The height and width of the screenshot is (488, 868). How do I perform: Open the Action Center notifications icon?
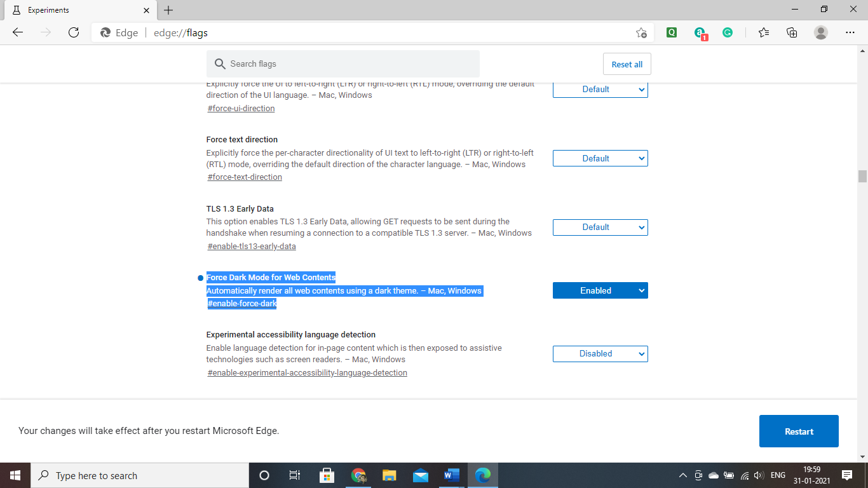(x=846, y=475)
